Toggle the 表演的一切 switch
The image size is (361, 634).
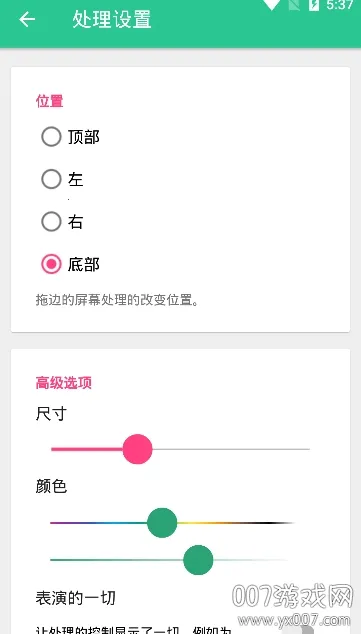tap(299, 630)
